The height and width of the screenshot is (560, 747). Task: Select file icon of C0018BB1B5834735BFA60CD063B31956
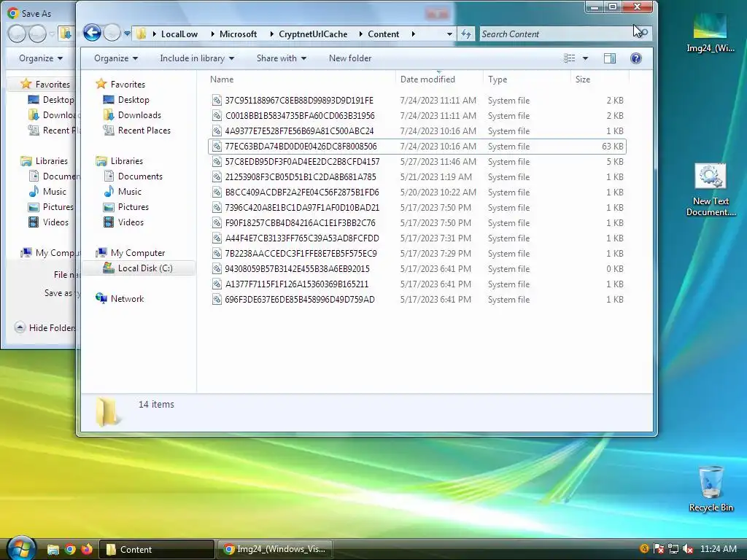point(217,115)
